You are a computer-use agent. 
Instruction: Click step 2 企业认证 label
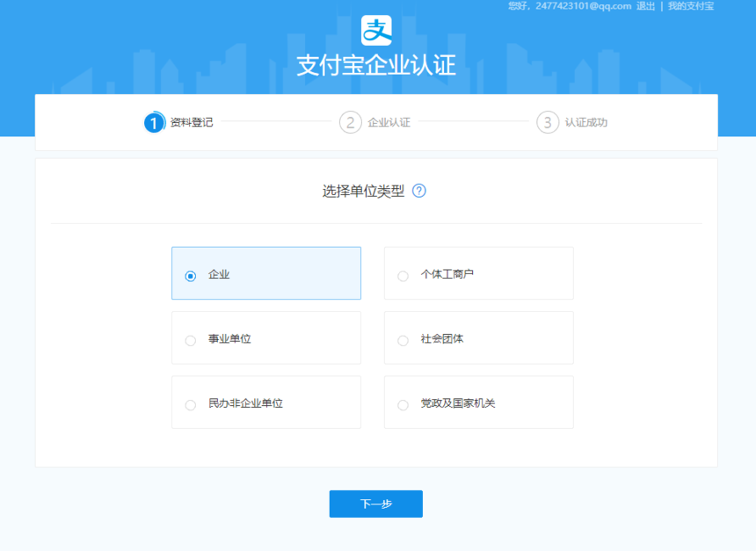click(389, 122)
